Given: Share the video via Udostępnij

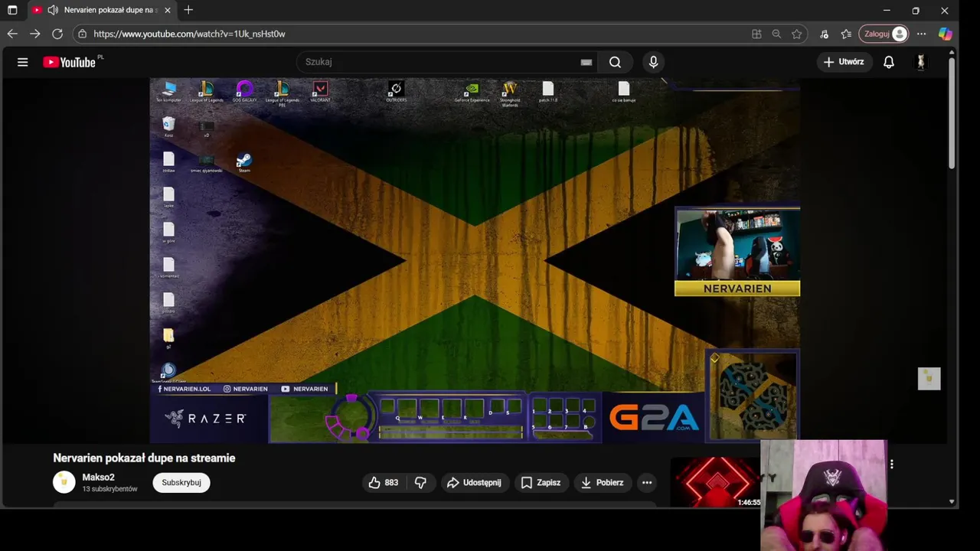Looking at the screenshot, I should click(475, 482).
